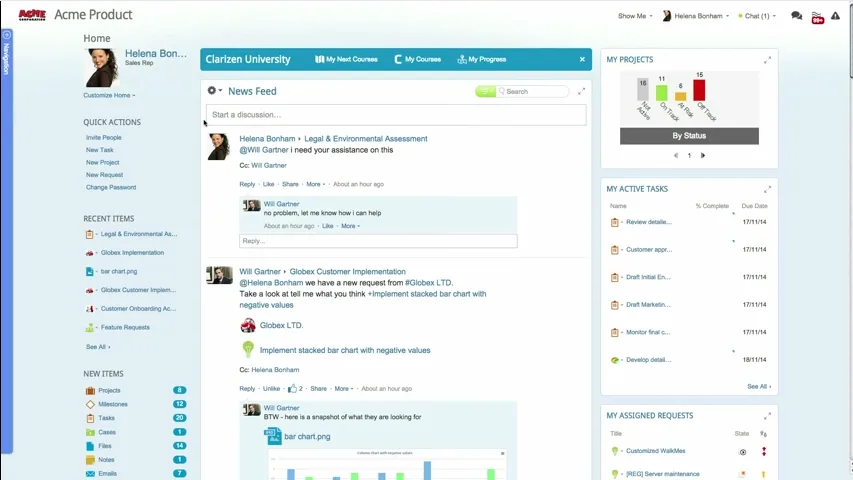Go to previous My Projects chart page
The image size is (853, 480).
pos(676,156)
